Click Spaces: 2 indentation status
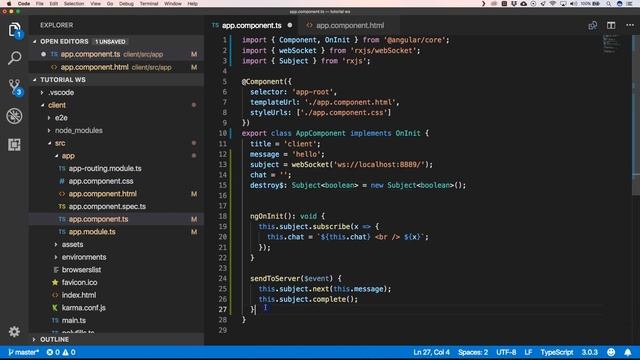This screenshot has height=360, width=640. [x=473, y=352]
